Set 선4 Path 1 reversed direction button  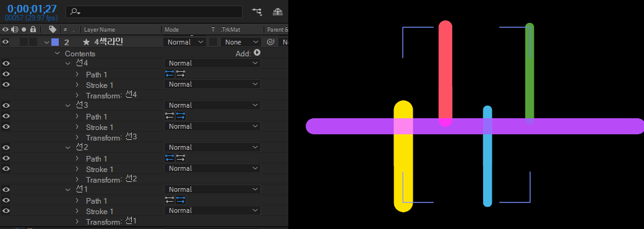(170, 74)
